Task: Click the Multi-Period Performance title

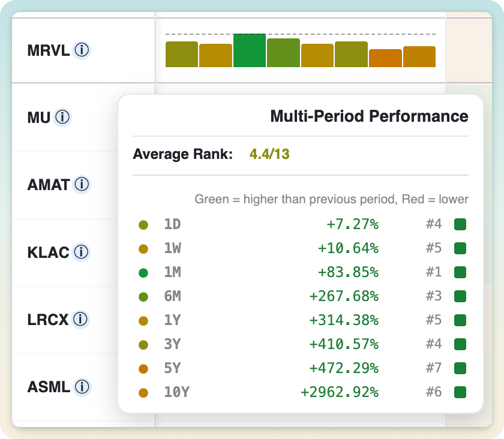Action: click(x=369, y=116)
